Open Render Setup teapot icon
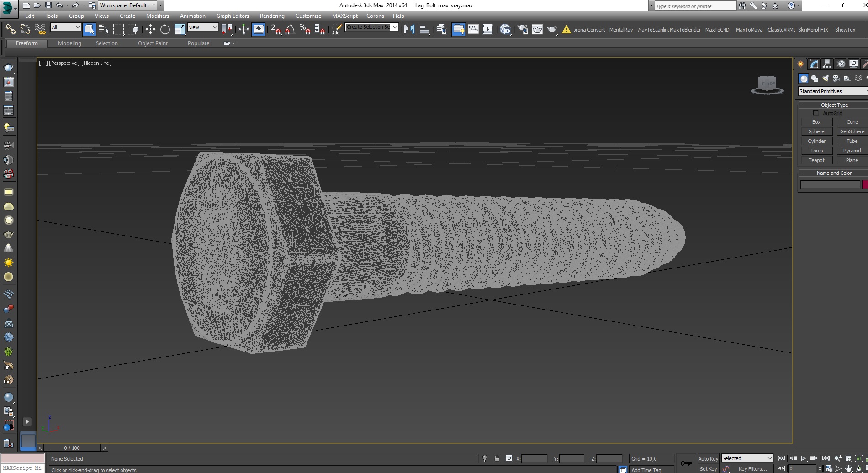The image size is (868, 473). (x=522, y=29)
